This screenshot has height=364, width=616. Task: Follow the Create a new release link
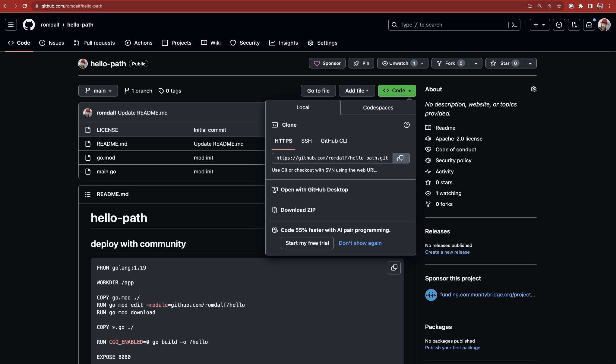point(447,252)
